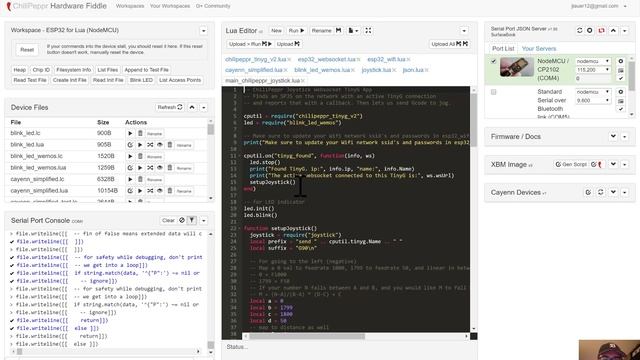Click the Serial Port JSON Server settings gear icon
The height and width of the screenshot is (360, 640).
[x=590, y=31]
